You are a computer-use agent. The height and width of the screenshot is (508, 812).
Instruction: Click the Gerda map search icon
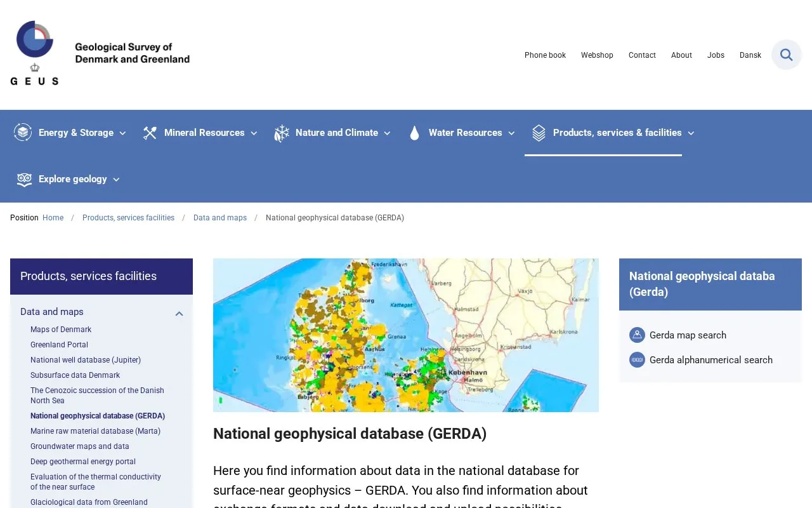coord(637,335)
